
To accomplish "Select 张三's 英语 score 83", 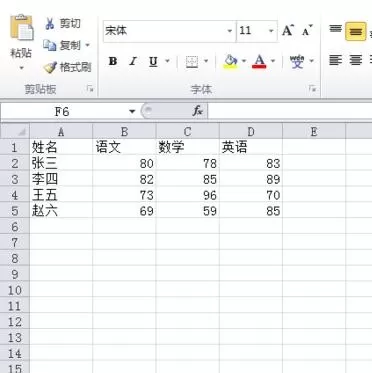I will (251, 163).
